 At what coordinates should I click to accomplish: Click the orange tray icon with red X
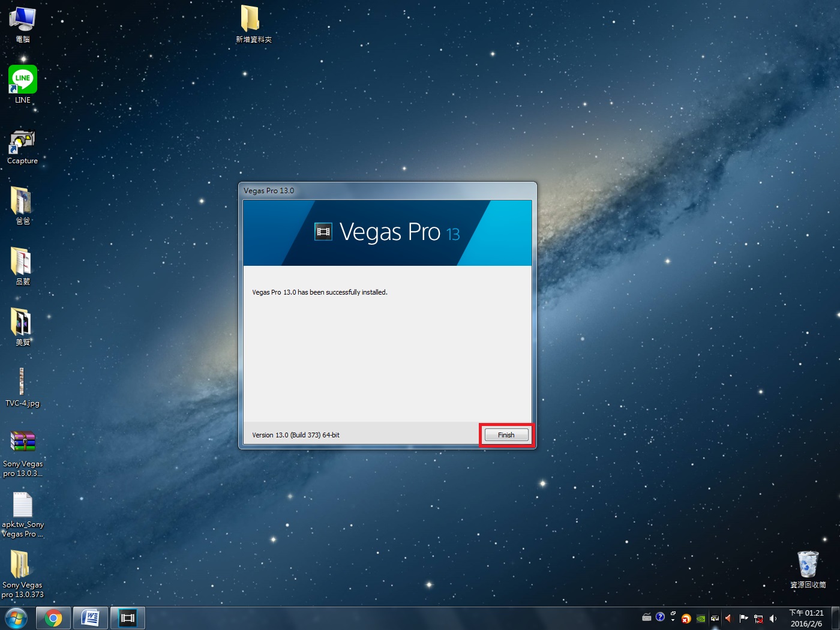tap(686, 619)
